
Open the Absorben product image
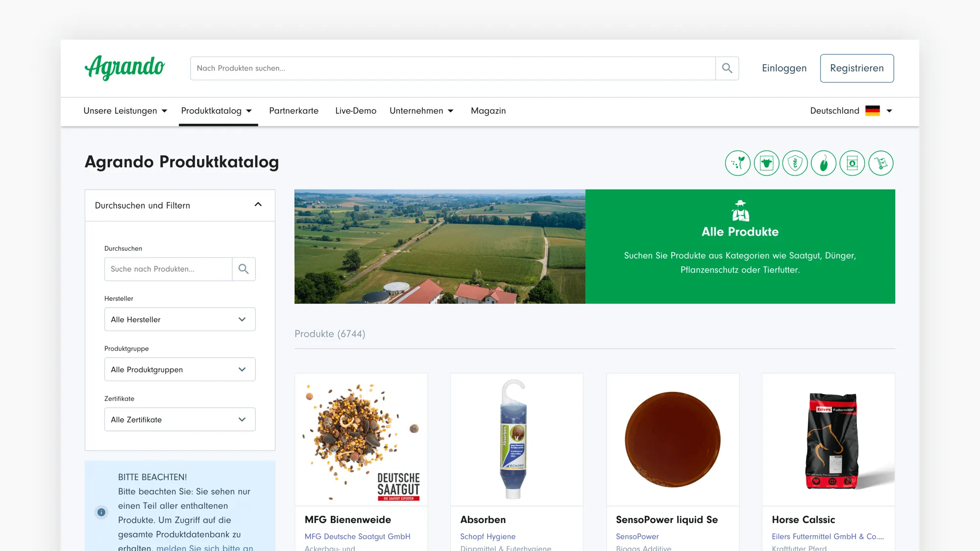point(517,440)
